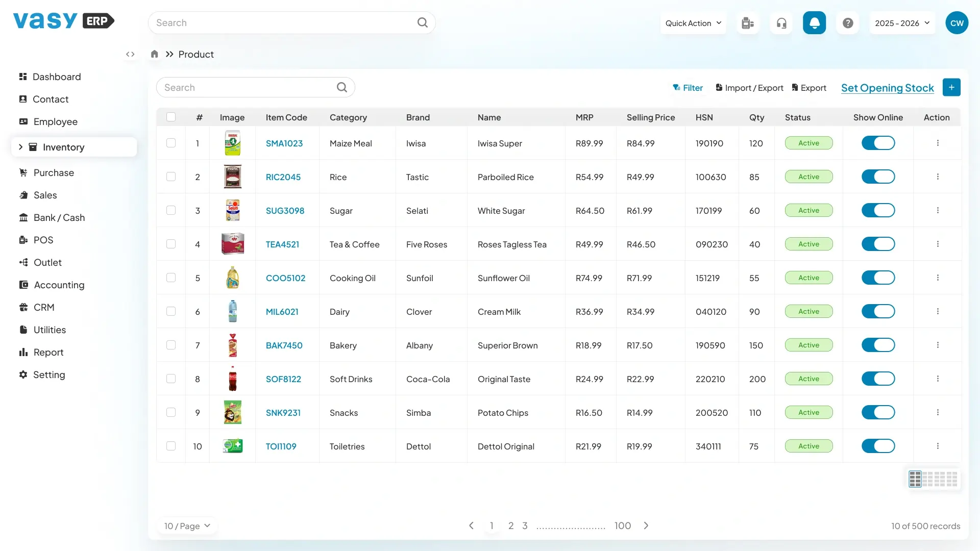The image size is (980, 551).
Task: Go to home via breadcrumb icon
Action: pyautogui.click(x=155, y=54)
